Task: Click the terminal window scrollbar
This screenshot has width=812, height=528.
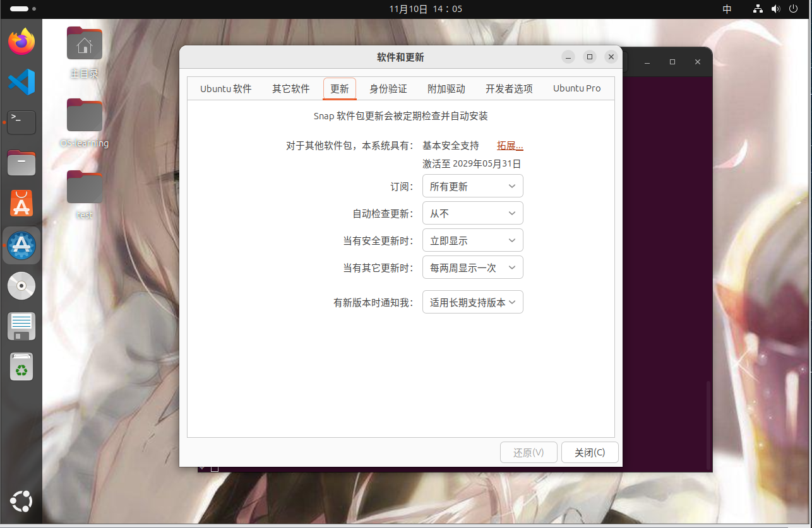Action: (708, 425)
